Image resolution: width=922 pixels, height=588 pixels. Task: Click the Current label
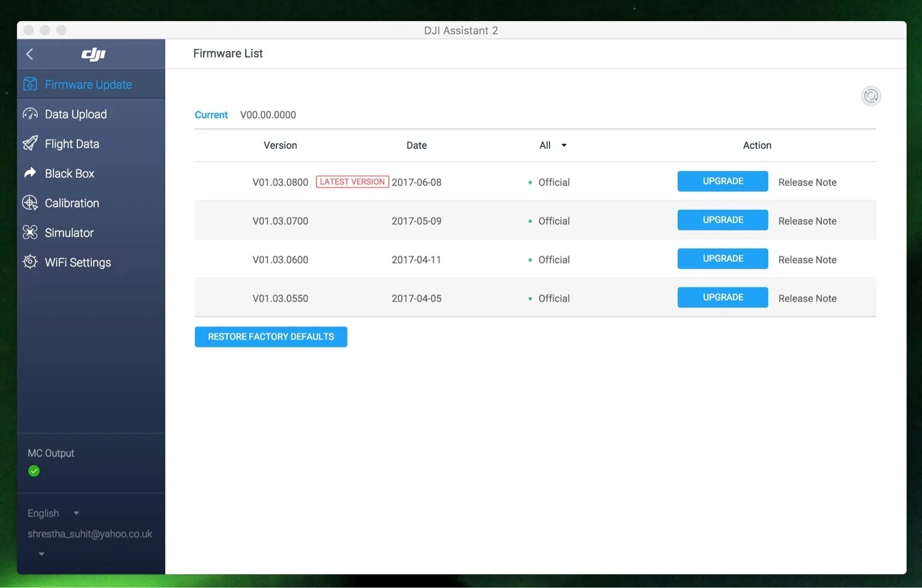[x=211, y=115]
